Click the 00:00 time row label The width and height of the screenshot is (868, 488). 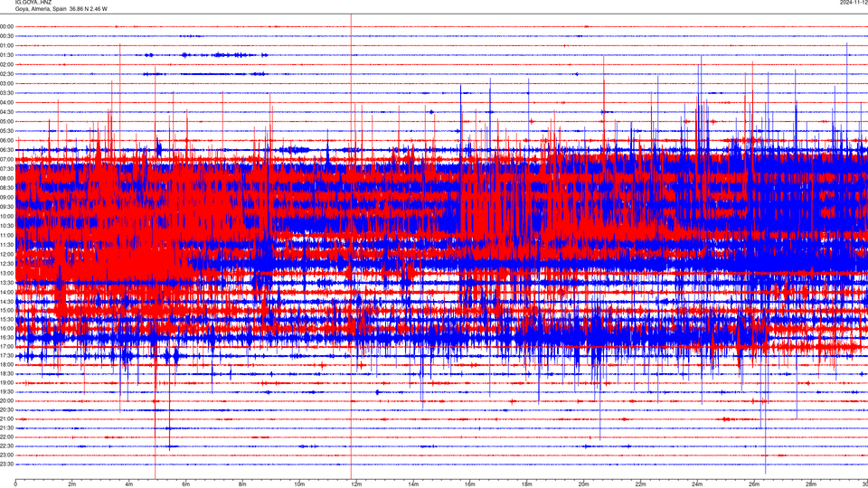click(7, 26)
